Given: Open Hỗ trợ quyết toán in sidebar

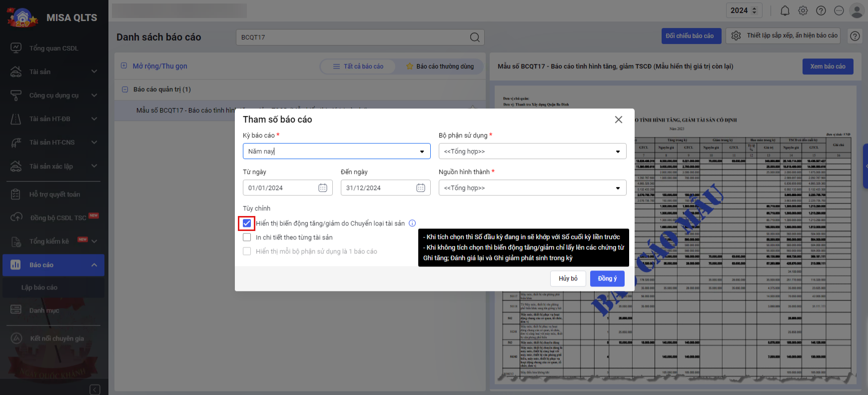Looking at the screenshot, I should click(x=54, y=194).
